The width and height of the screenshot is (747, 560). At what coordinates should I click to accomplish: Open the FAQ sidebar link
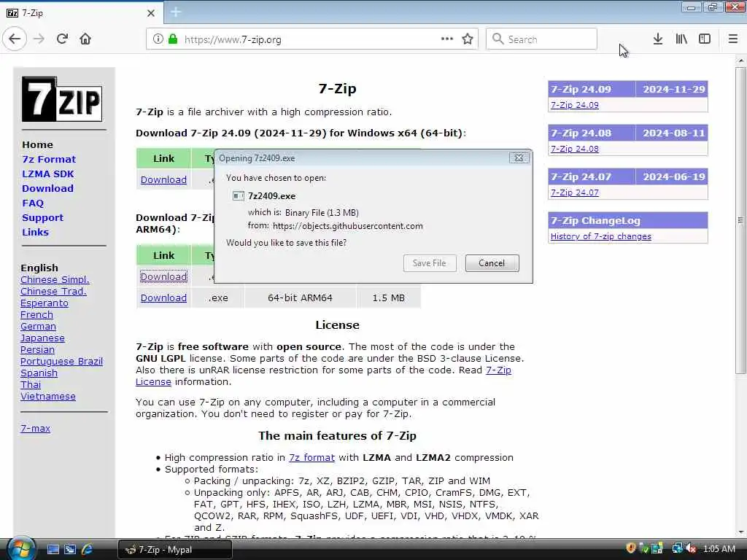pyautogui.click(x=33, y=203)
